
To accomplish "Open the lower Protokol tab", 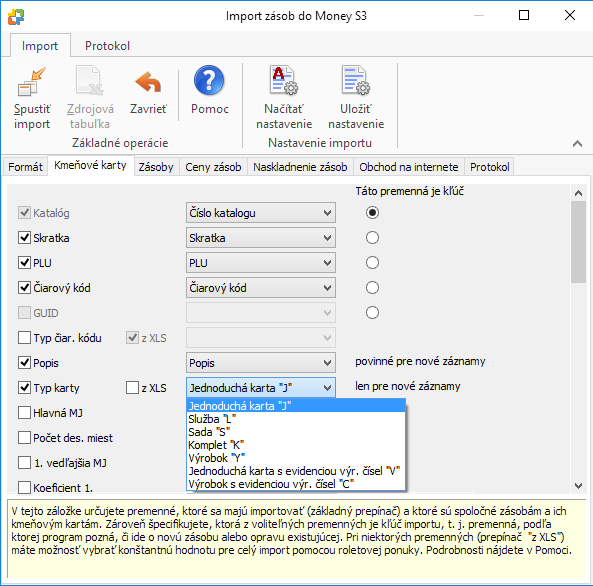I will pos(490,167).
